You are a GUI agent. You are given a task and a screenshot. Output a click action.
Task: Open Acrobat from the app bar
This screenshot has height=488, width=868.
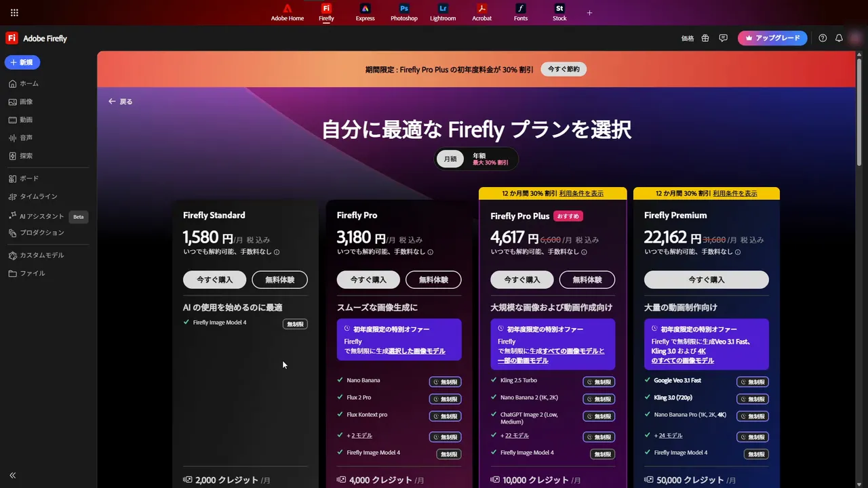(482, 12)
